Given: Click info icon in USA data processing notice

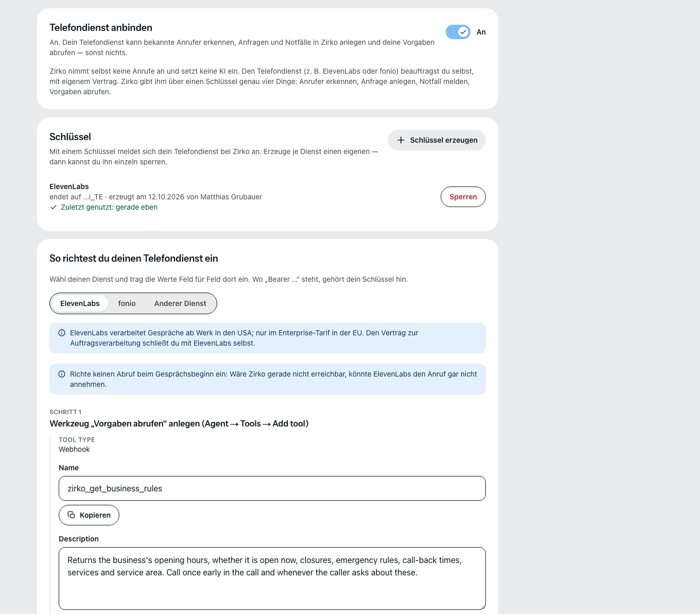Looking at the screenshot, I should (x=62, y=333).
